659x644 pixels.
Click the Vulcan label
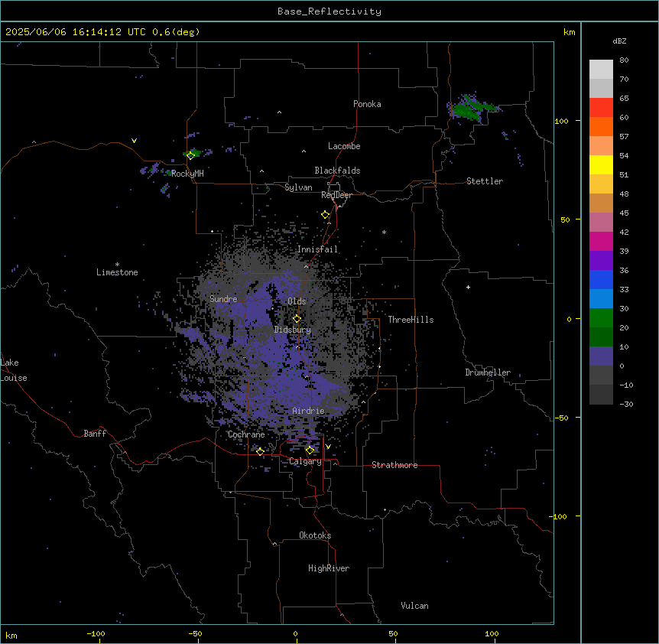tap(415, 606)
